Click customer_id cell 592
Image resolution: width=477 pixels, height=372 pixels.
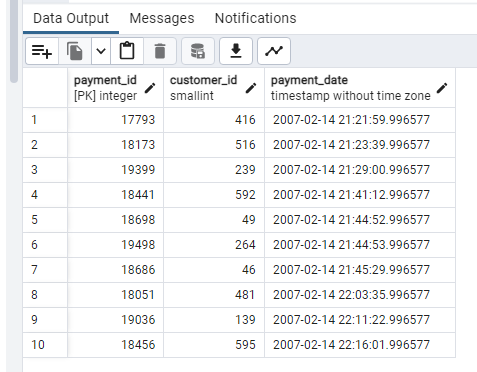214,195
